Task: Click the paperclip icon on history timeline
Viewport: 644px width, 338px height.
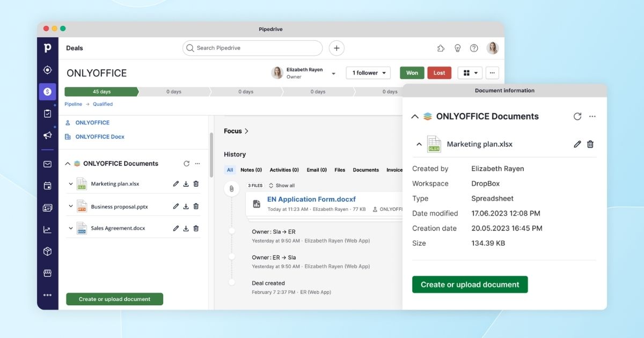Action: coord(231,188)
